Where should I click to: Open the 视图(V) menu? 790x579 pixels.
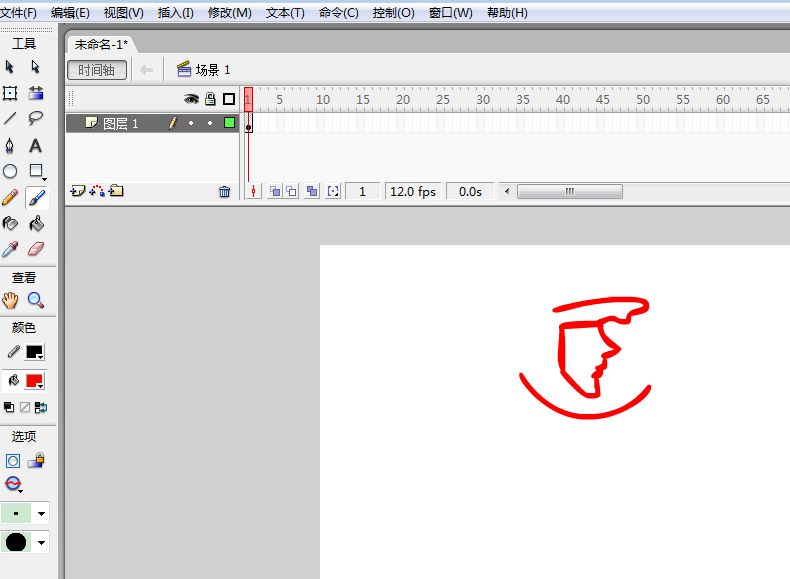[x=123, y=13]
